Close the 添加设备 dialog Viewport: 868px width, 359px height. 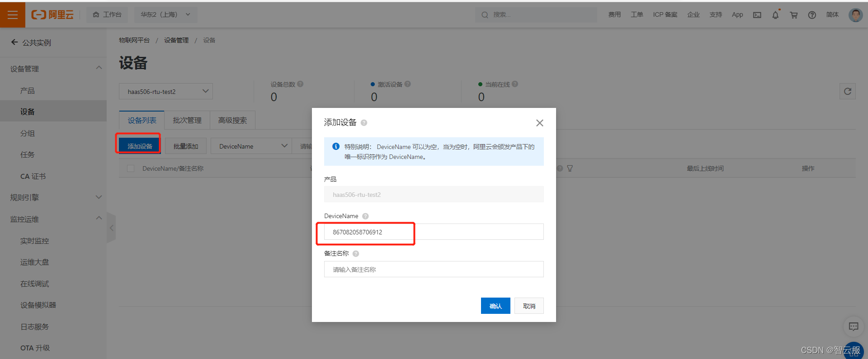(539, 123)
